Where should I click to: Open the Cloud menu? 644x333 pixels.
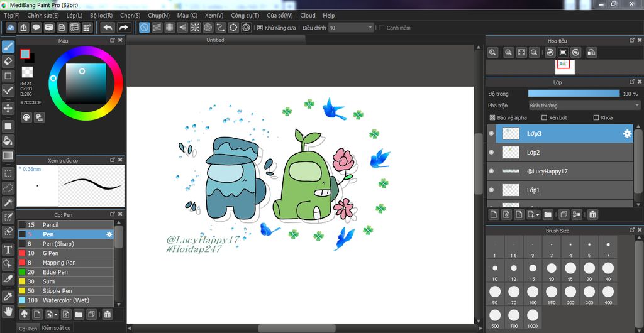pos(308,15)
